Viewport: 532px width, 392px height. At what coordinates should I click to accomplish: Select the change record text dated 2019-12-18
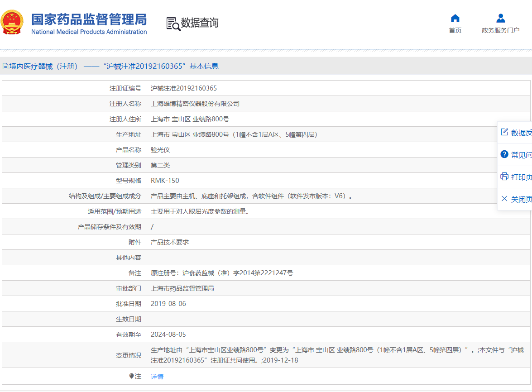(x=337, y=355)
